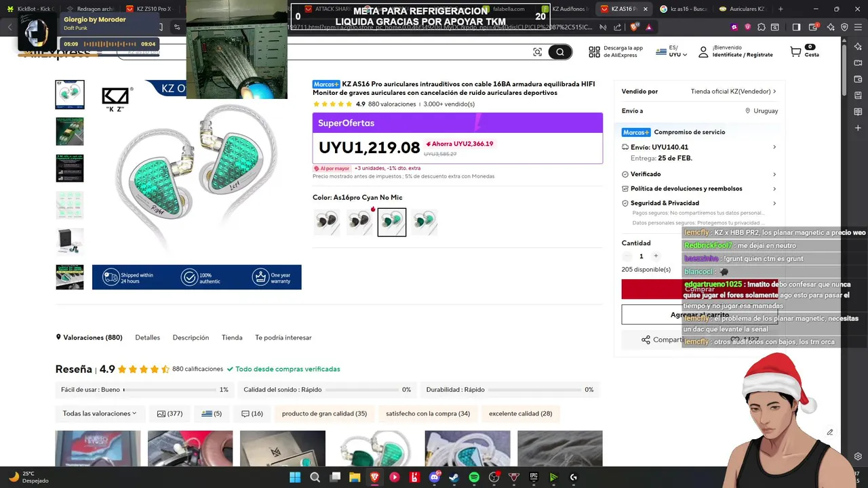
Task: Open Spotify from the taskbar
Action: tap(474, 477)
